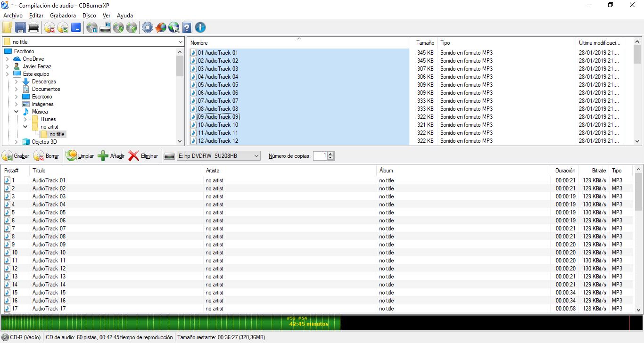This screenshot has height=343, width=644.
Task: Click the save compilation floppy disk icon
Action: pyautogui.click(x=20, y=28)
